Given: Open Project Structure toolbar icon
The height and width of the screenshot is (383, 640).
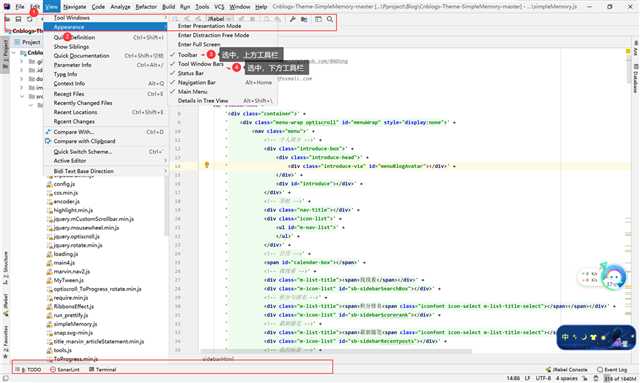Looking at the screenshot, I should (x=304, y=19).
